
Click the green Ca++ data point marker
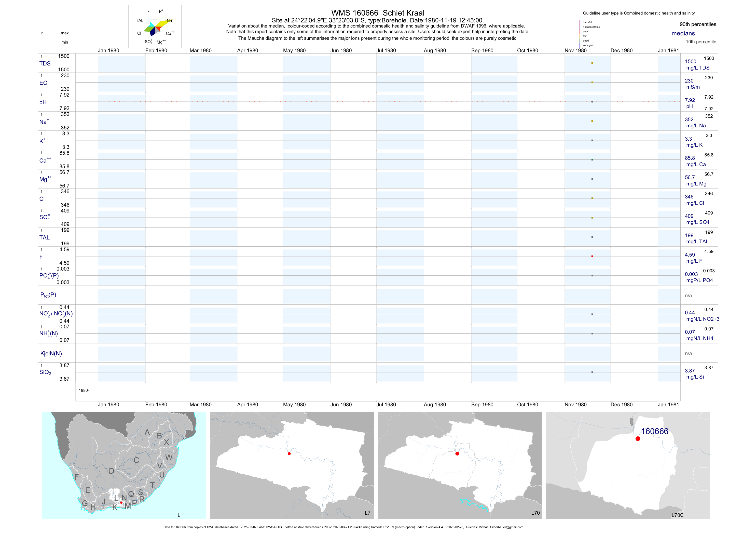pos(592,160)
